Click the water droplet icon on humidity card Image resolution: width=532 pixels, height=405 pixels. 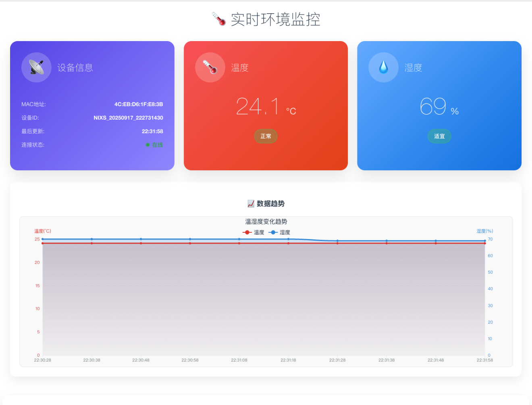click(x=383, y=67)
